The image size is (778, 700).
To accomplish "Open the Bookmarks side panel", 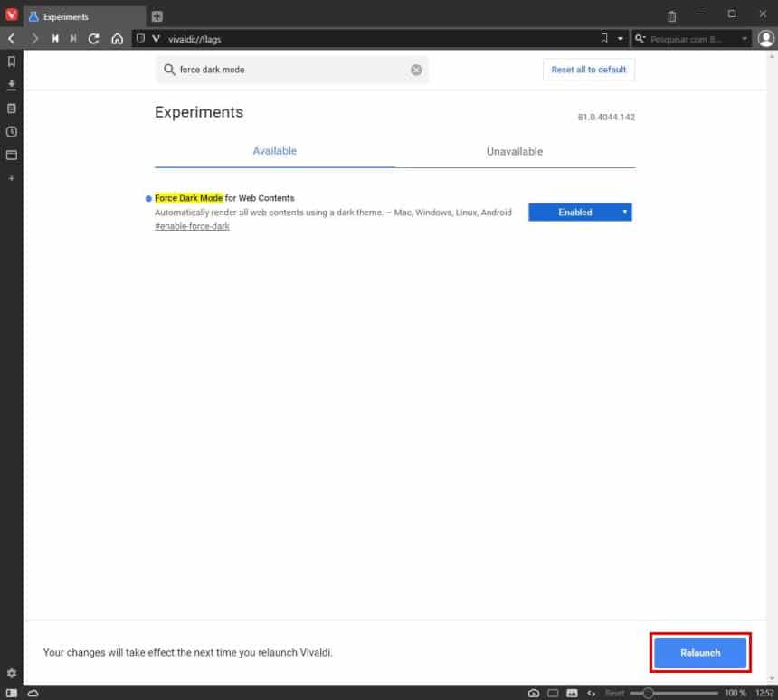I will [12, 61].
